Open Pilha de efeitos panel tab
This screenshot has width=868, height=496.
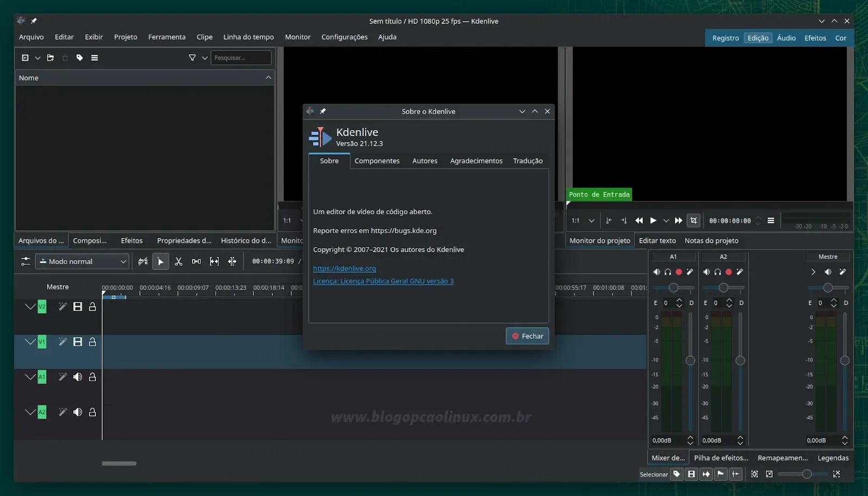[x=721, y=458]
